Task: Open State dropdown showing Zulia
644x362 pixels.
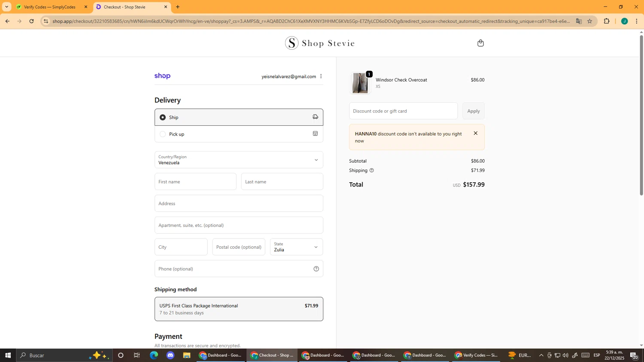Action: [x=296, y=247]
